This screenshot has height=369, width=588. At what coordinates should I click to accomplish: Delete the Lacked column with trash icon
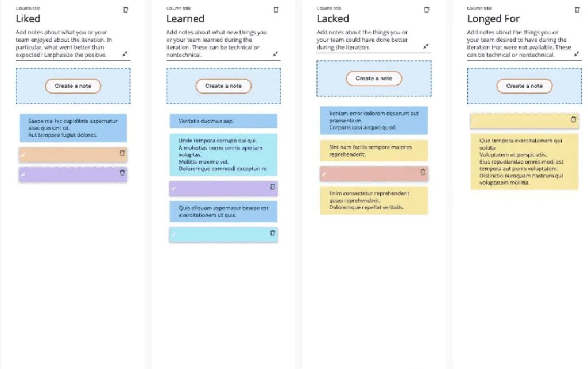tap(427, 10)
